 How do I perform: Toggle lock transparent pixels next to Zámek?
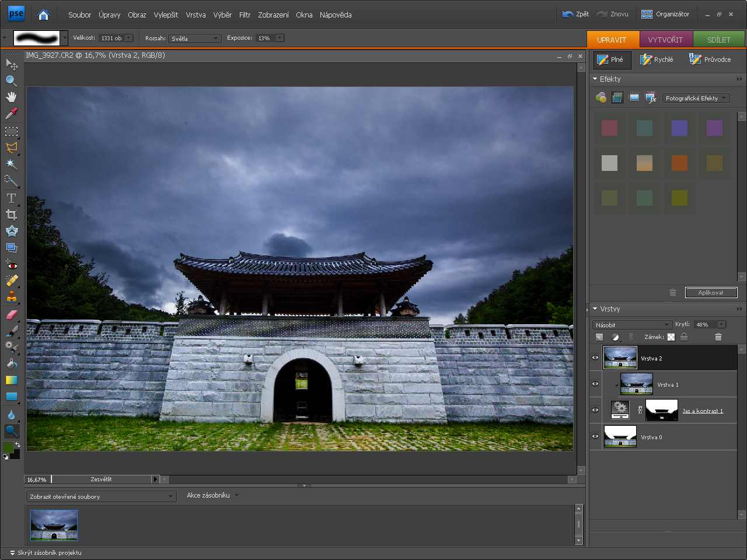(671, 337)
